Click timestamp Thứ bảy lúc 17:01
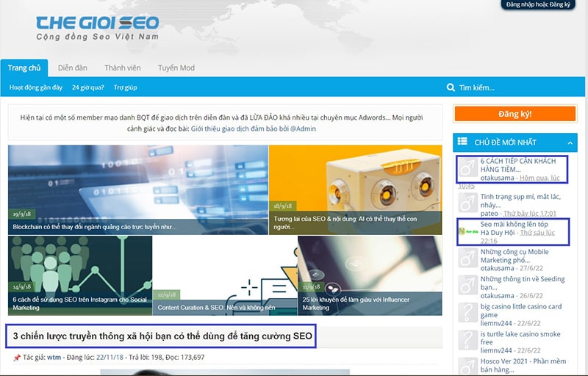The image size is (588, 376). [529, 214]
